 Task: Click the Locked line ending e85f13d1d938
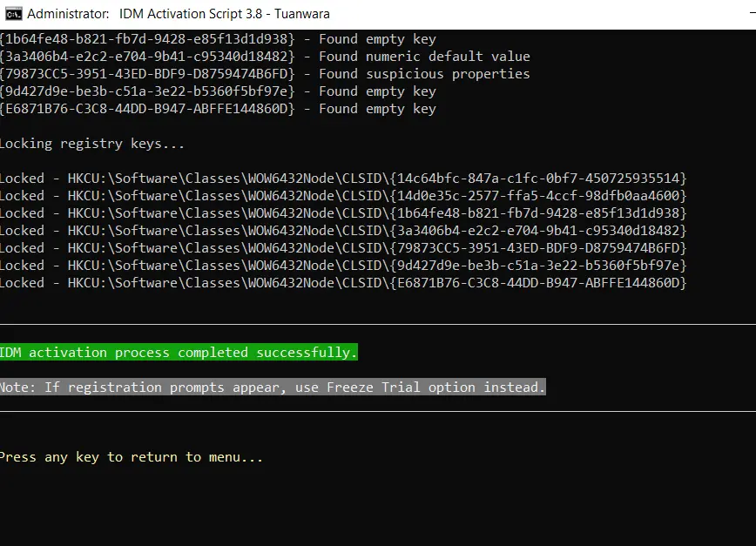coord(343,213)
